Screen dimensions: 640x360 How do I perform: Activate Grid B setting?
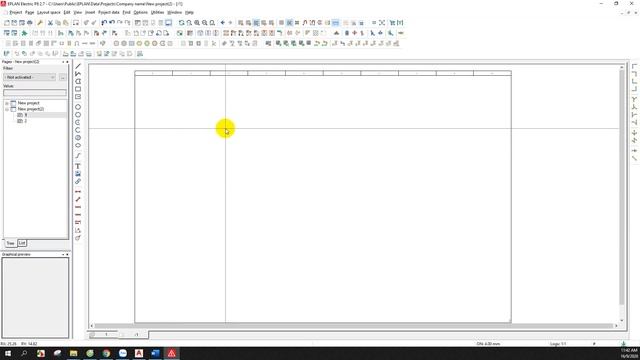click(249, 23)
